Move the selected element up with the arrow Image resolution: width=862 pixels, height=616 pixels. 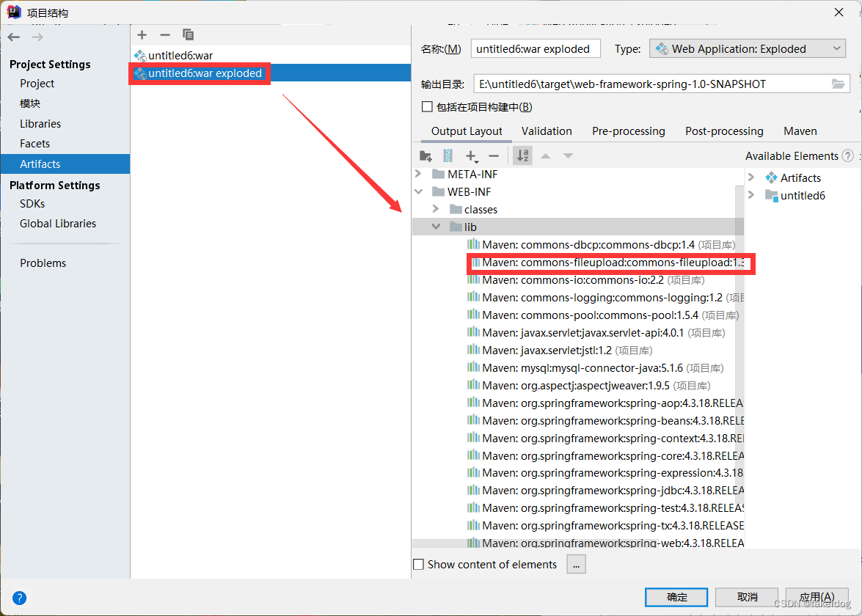pyautogui.click(x=547, y=155)
